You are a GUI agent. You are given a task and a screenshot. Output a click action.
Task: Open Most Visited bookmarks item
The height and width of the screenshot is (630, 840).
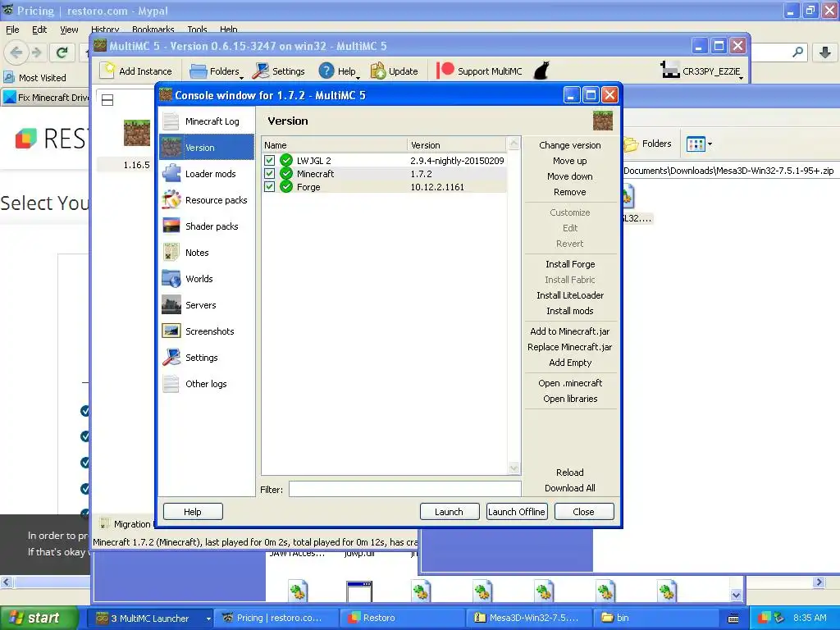point(34,78)
